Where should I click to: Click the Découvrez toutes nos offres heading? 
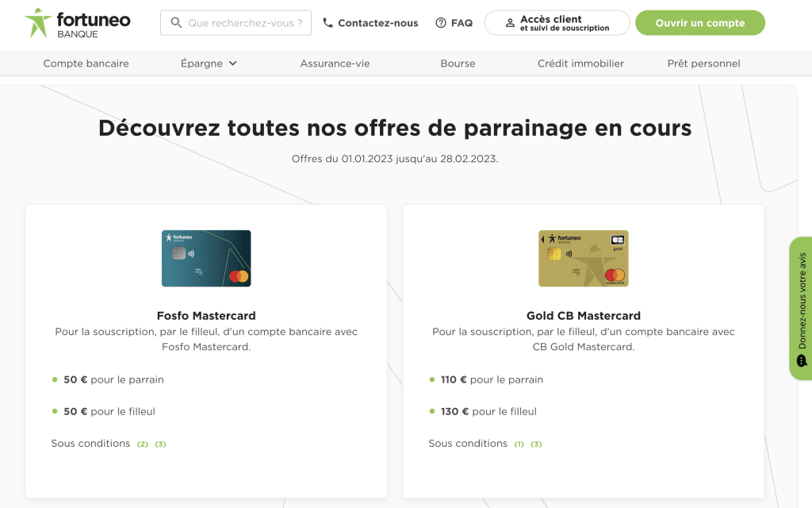tap(395, 128)
